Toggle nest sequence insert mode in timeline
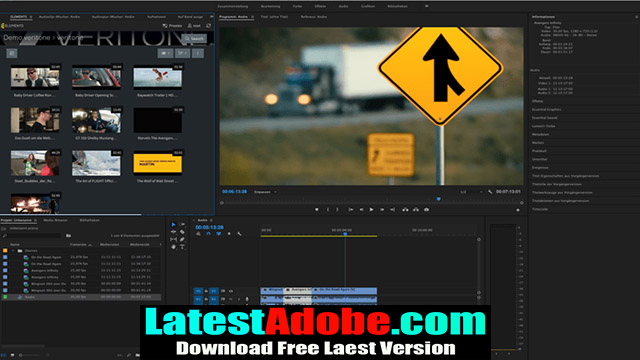Screen dimensions: 640x360 198,234
